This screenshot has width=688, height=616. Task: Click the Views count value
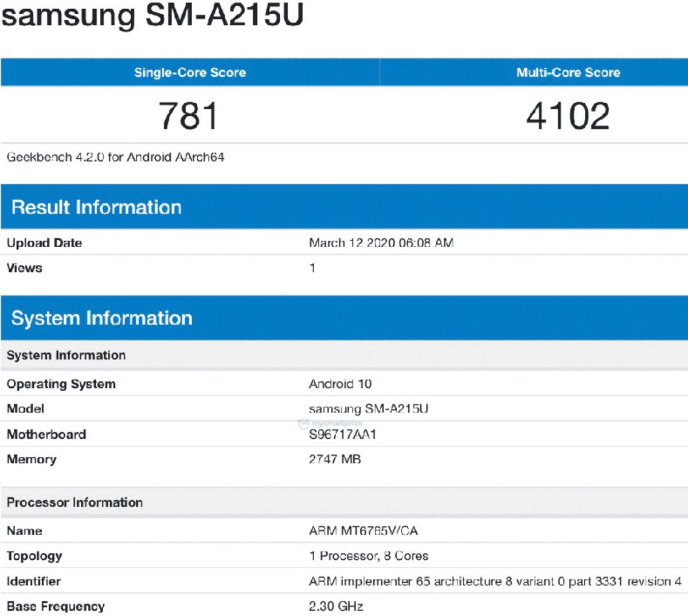311,268
